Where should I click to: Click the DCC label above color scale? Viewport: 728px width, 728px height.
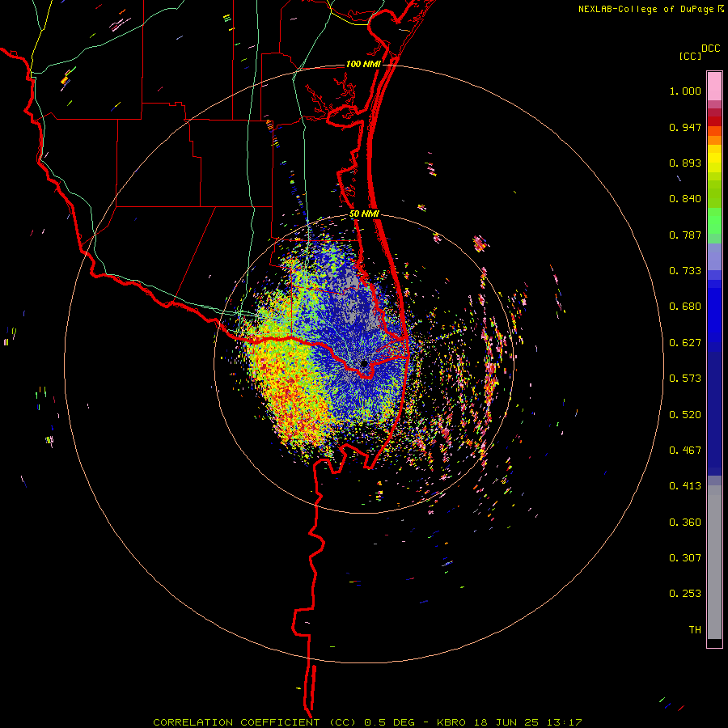[710, 49]
